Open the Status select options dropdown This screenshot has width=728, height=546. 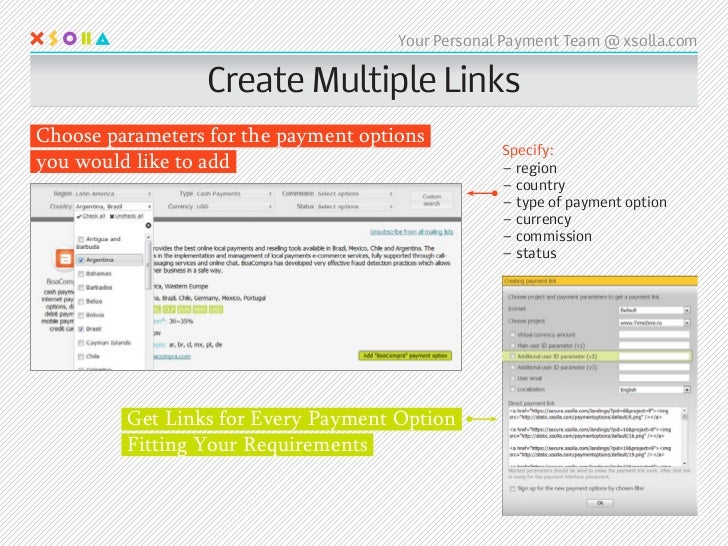tap(355, 206)
